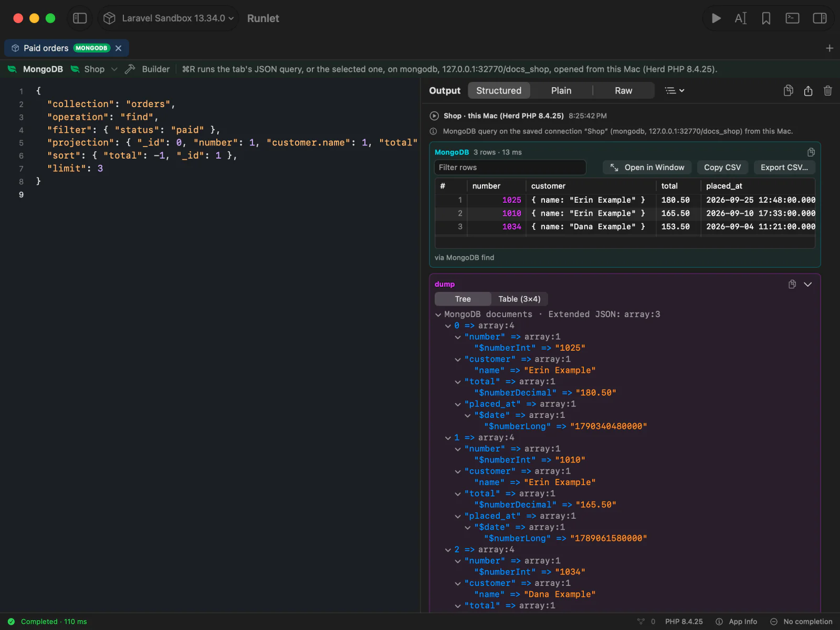The height and width of the screenshot is (630, 840).
Task: Open results in separate window
Action: tap(647, 167)
